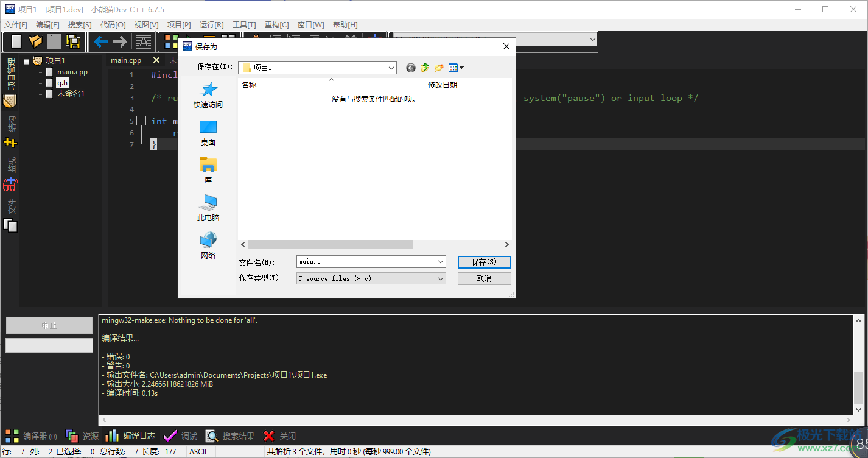
Task: Switch to the 资源 bottom tab
Action: [x=82, y=436]
